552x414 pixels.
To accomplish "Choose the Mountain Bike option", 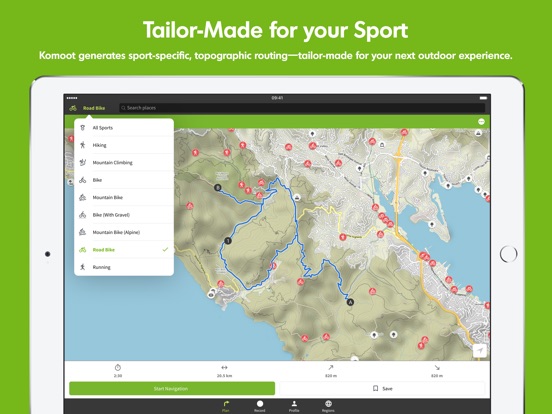I will tap(124, 197).
